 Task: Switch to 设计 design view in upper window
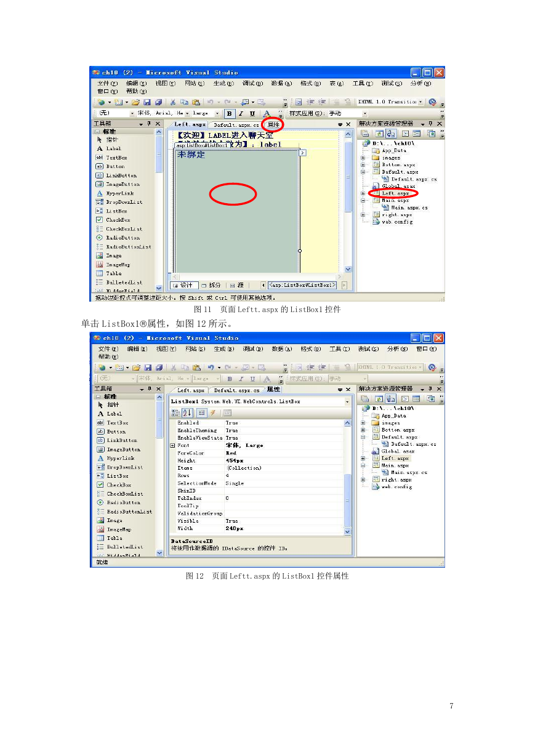coord(183,285)
